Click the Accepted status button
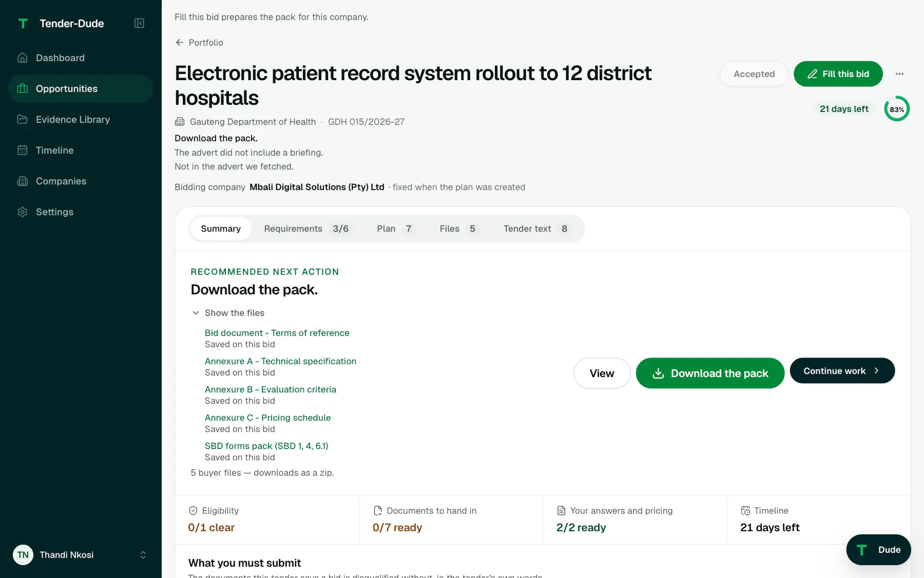This screenshot has width=924, height=578. pyautogui.click(x=754, y=74)
